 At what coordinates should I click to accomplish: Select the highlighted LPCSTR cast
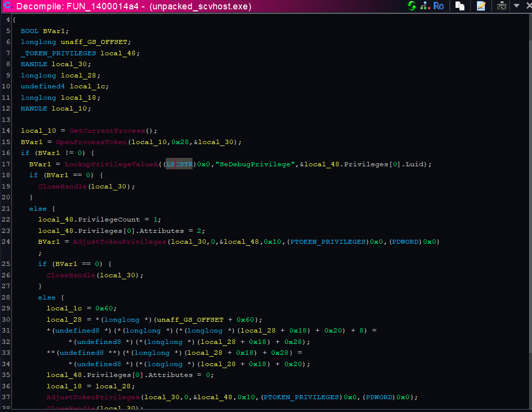pos(179,164)
